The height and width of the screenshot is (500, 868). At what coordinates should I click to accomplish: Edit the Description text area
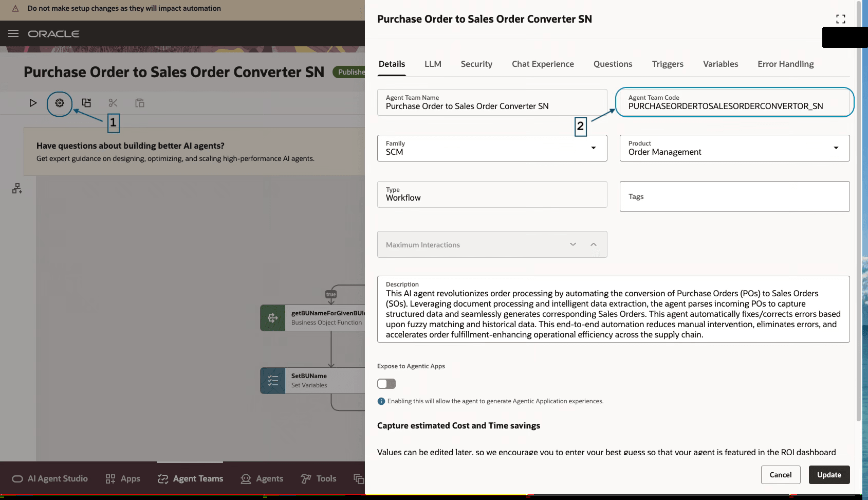click(613, 309)
